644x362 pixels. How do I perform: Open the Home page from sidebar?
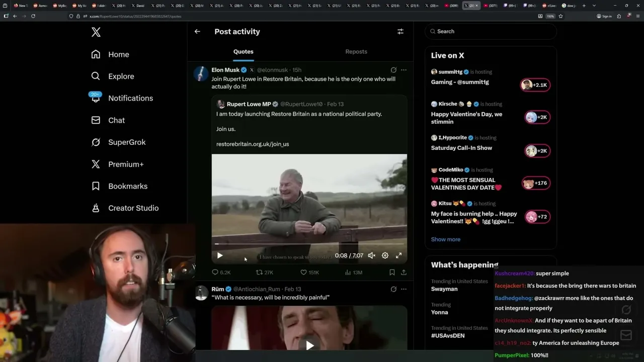coord(110,54)
